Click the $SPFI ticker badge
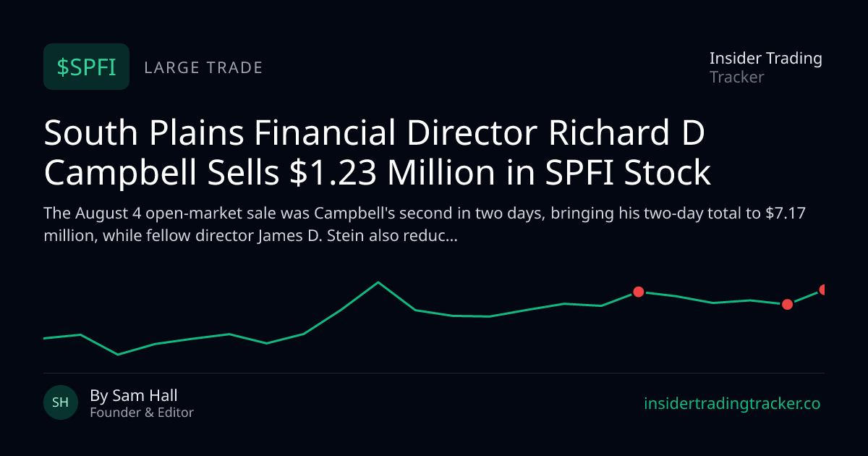Viewport: 868px width, 456px height. pyautogui.click(x=86, y=67)
